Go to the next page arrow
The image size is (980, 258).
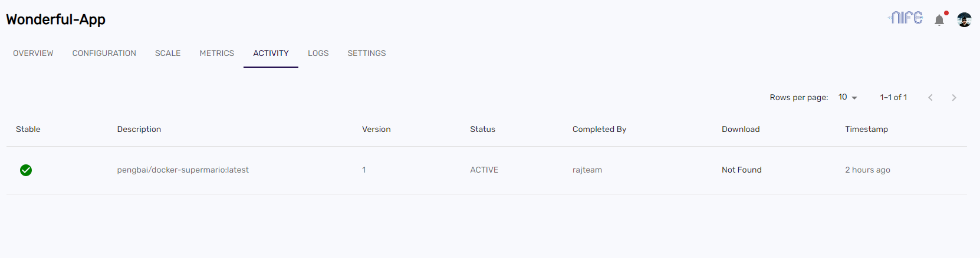pos(954,98)
